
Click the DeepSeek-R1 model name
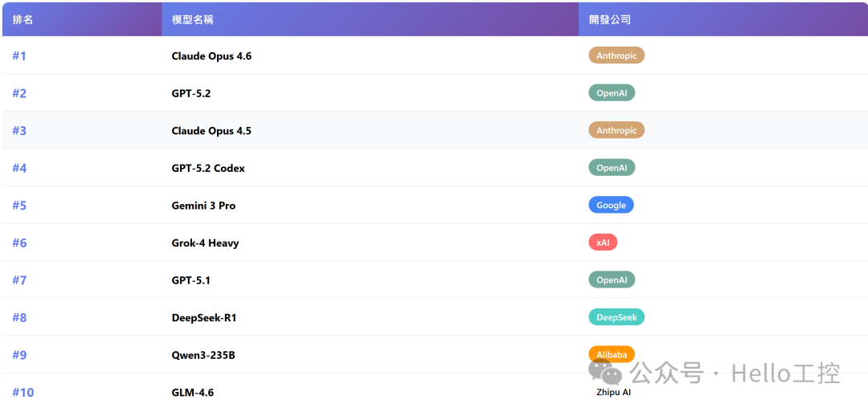(x=203, y=318)
